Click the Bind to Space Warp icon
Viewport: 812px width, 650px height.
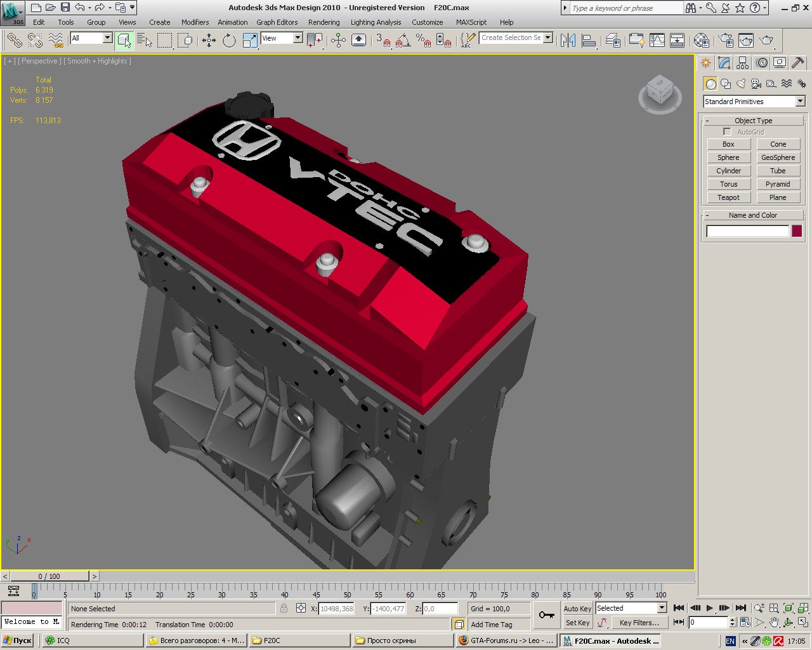(56, 41)
